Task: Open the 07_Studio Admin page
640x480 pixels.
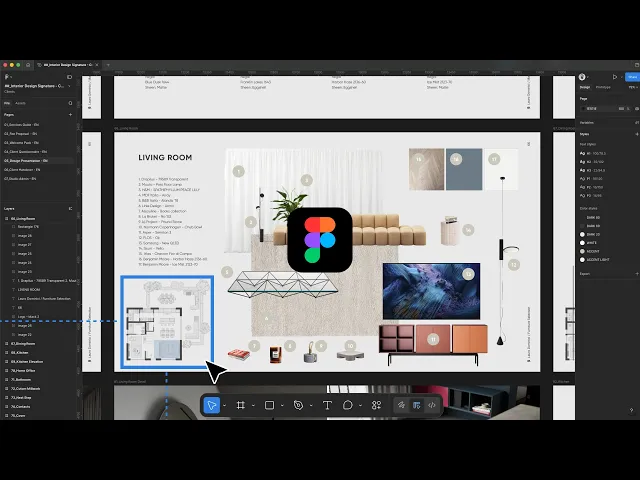Action: [20, 179]
